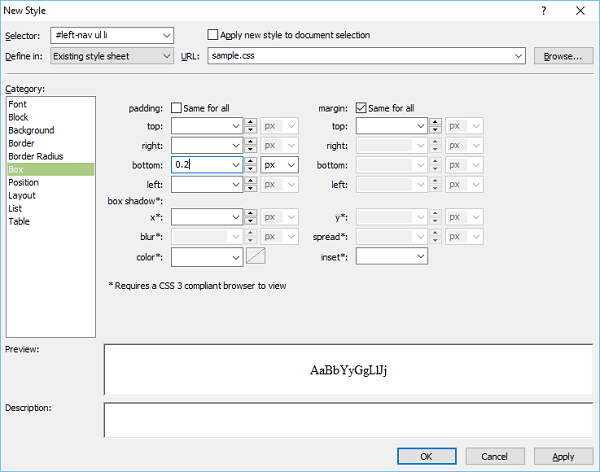600x472 pixels.
Task: Click padding bottom increment spinner arrow
Action: click(251, 160)
